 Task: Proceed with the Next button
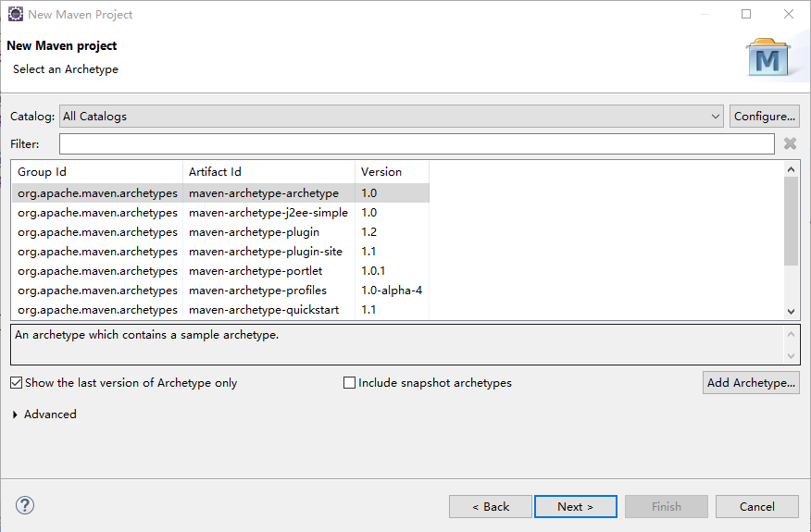point(576,507)
